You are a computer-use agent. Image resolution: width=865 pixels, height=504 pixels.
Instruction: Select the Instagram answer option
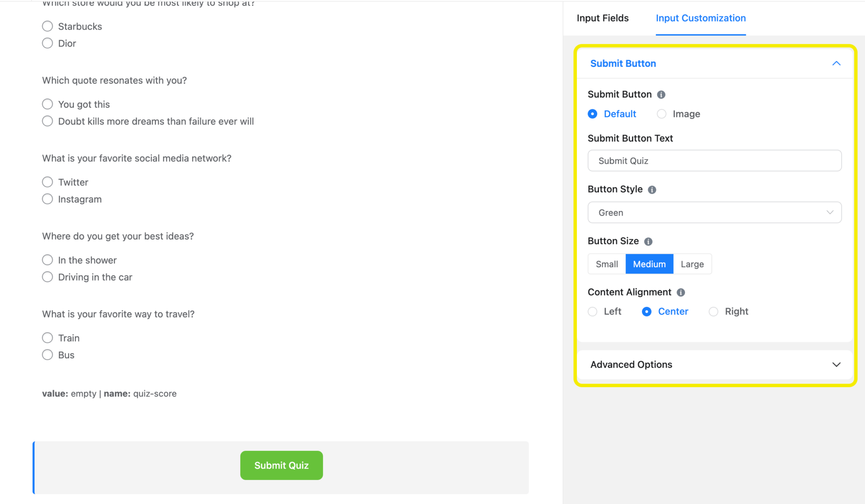48,199
